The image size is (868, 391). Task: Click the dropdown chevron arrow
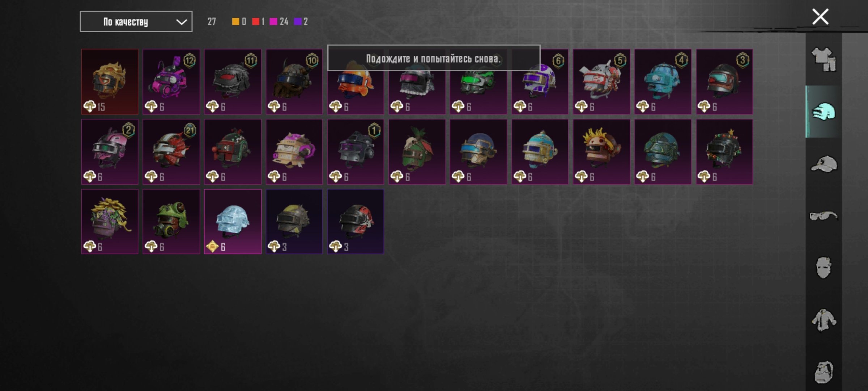tap(181, 22)
